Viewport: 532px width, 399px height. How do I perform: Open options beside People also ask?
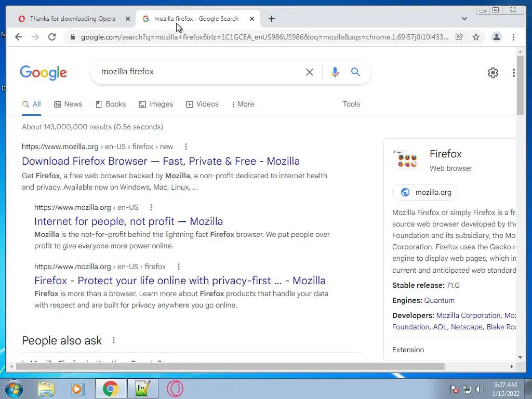[x=114, y=340]
